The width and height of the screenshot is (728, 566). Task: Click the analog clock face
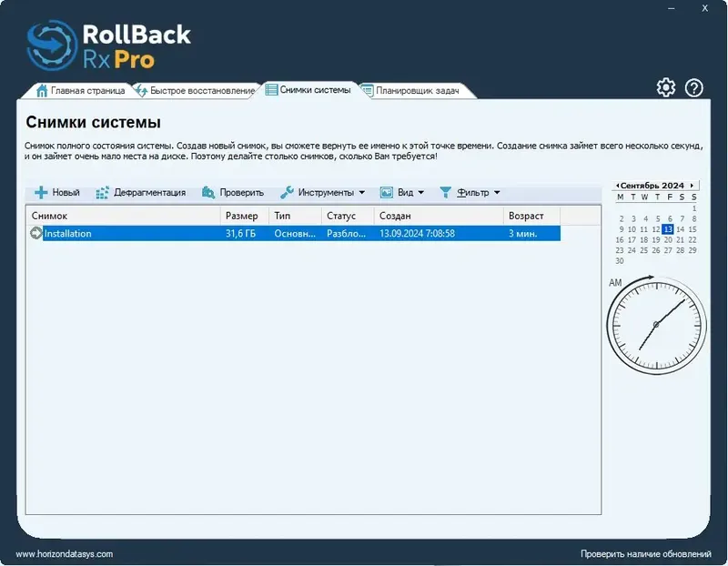point(657,324)
